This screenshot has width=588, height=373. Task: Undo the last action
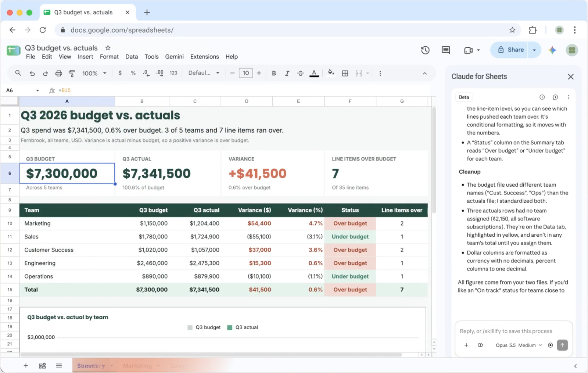coord(32,73)
